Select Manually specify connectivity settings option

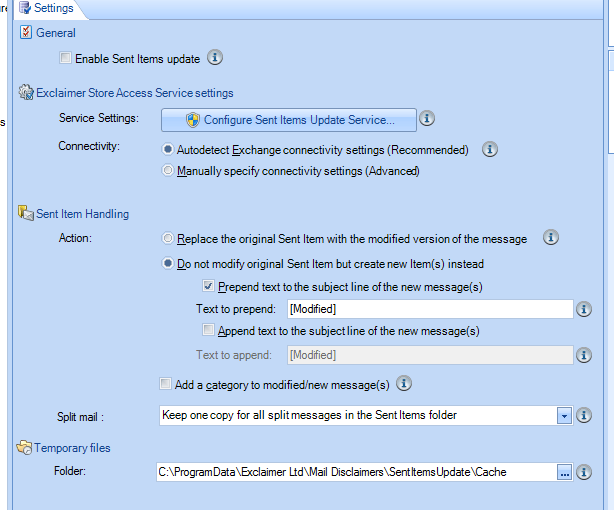(x=168, y=170)
